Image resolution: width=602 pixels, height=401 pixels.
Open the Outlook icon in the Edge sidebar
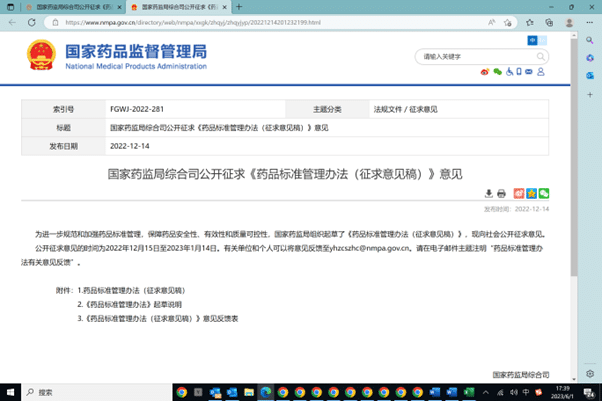tap(590, 76)
